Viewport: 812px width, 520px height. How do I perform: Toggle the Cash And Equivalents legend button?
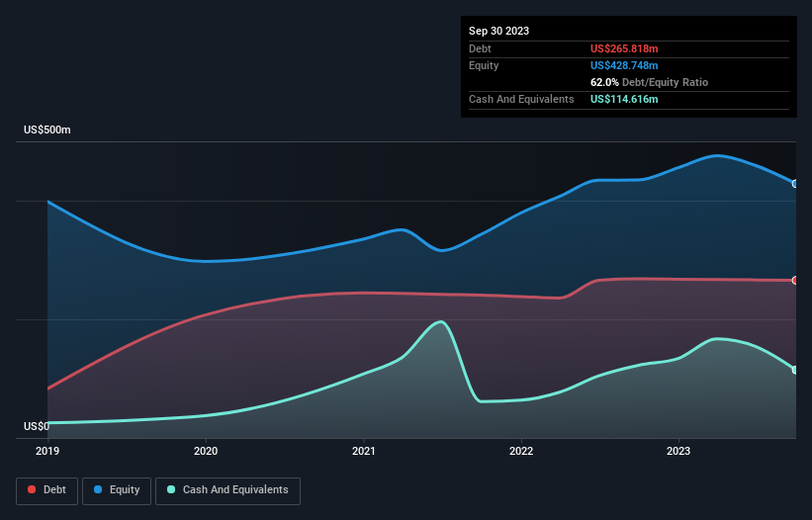pos(227,490)
